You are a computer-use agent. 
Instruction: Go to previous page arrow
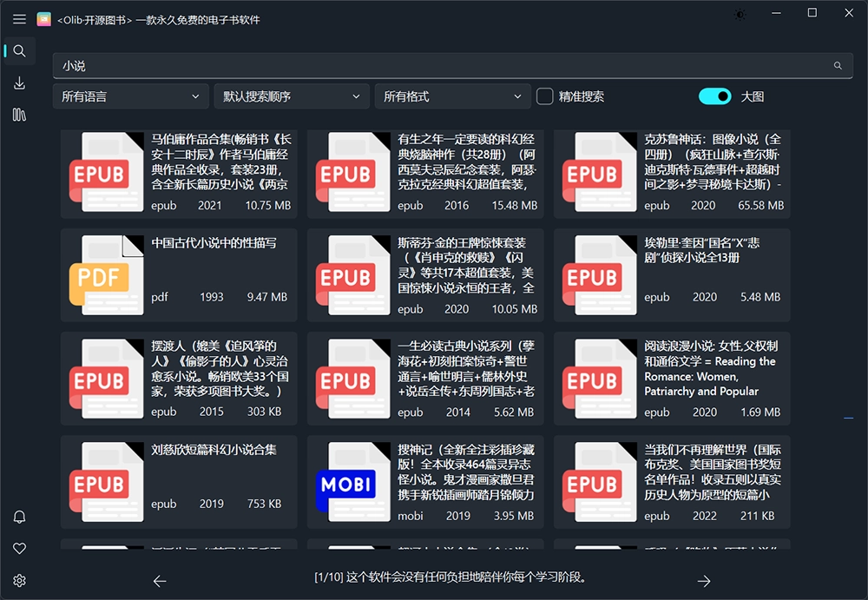point(160,581)
